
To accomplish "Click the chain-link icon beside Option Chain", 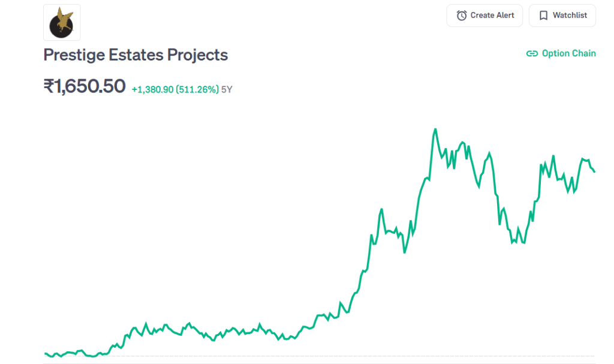I will coord(532,53).
